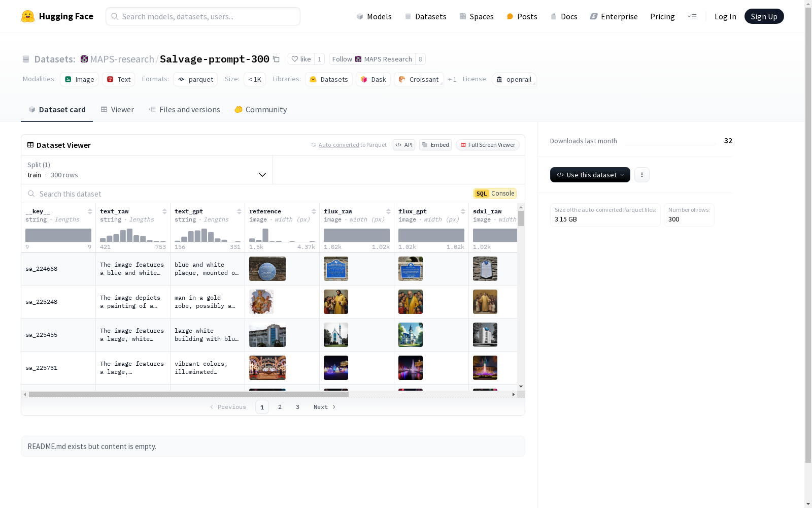The width and height of the screenshot is (812, 508).
Task: Click the openrail license tag
Action: tap(514, 79)
